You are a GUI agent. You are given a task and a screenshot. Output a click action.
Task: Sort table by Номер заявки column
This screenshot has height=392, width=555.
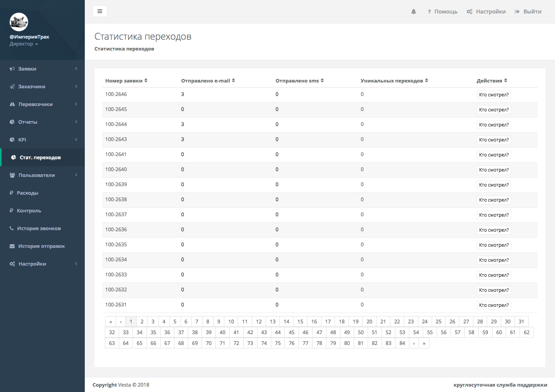(126, 81)
